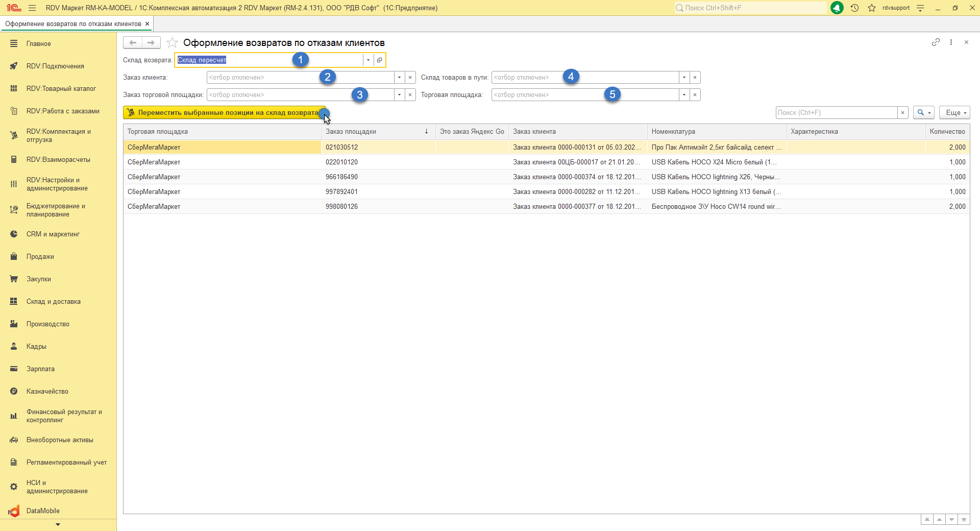Clear the Заказ клиента filter

click(x=410, y=78)
